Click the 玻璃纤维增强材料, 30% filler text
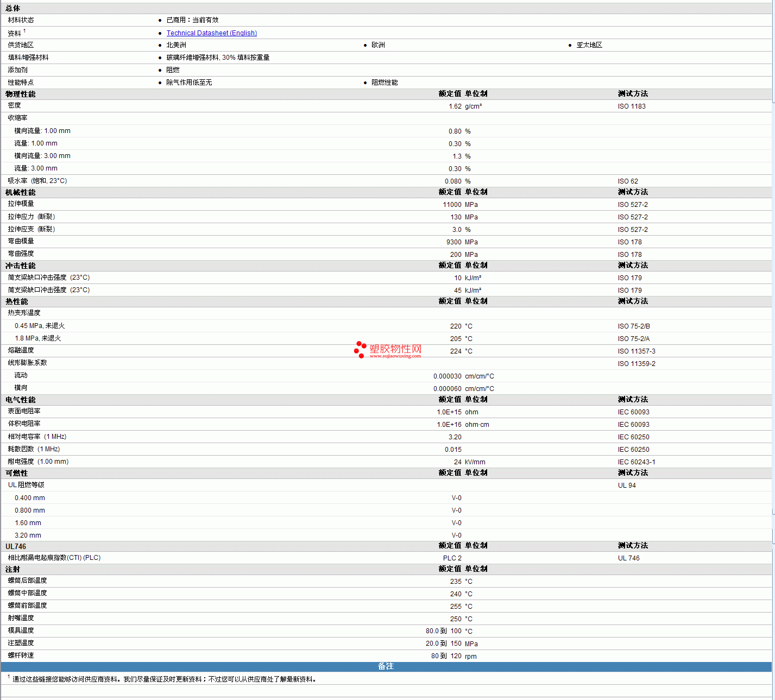 pyautogui.click(x=218, y=58)
